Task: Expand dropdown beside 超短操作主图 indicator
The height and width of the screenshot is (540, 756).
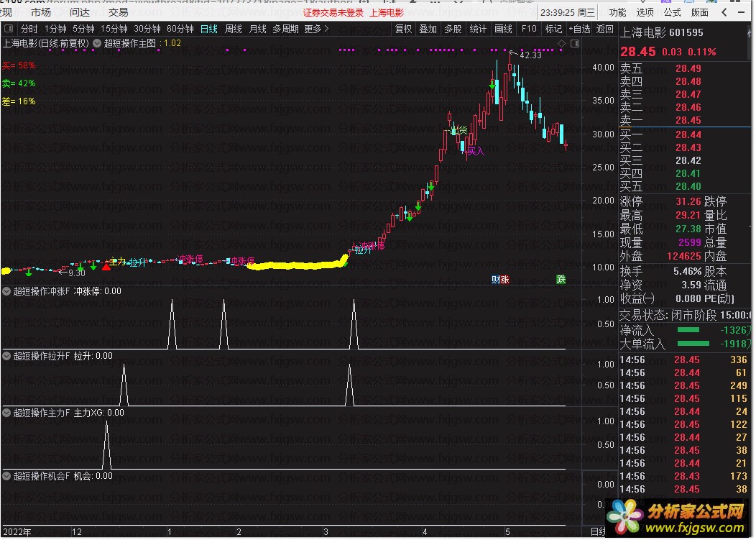Action: (x=97, y=43)
